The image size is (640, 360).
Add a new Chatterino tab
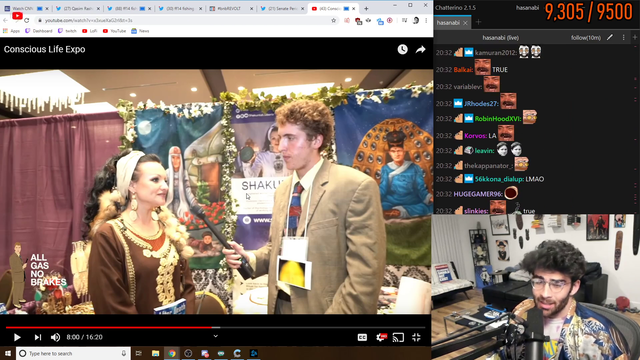tap(478, 22)
